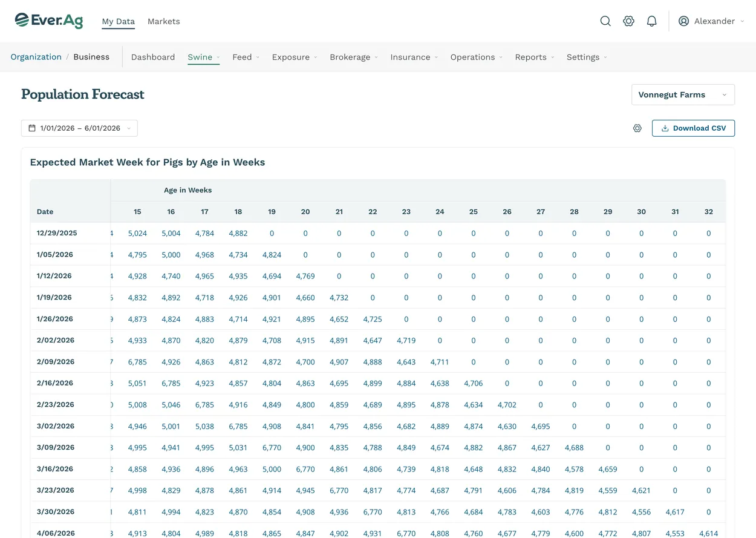Image resolution: width=756 pixels, height=538 pixels.
Task: Open the header settings gear icon
Action: pos(629,21)
